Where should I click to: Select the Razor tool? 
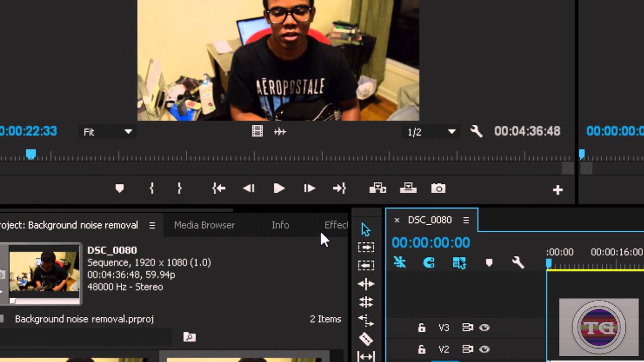pyautogui.click(x=366, y=339)
